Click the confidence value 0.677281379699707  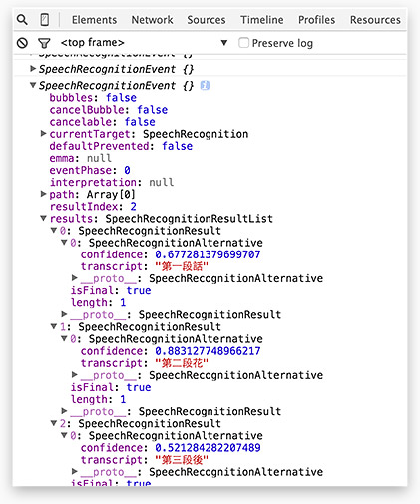coord(208,254)
